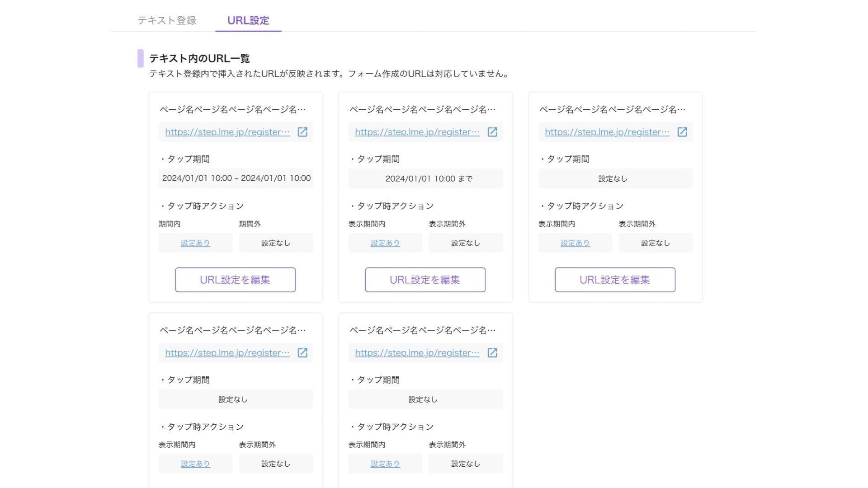This screenshot has height=488, width=868.
Task: Click 設定あり link under 期間内 in first card
Action: [195, 243]
